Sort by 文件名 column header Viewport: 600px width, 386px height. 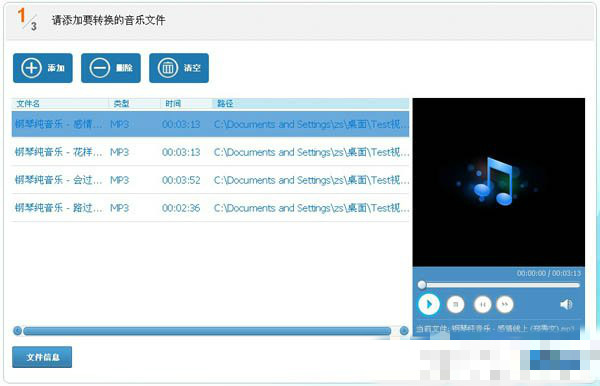coord(60,104)
